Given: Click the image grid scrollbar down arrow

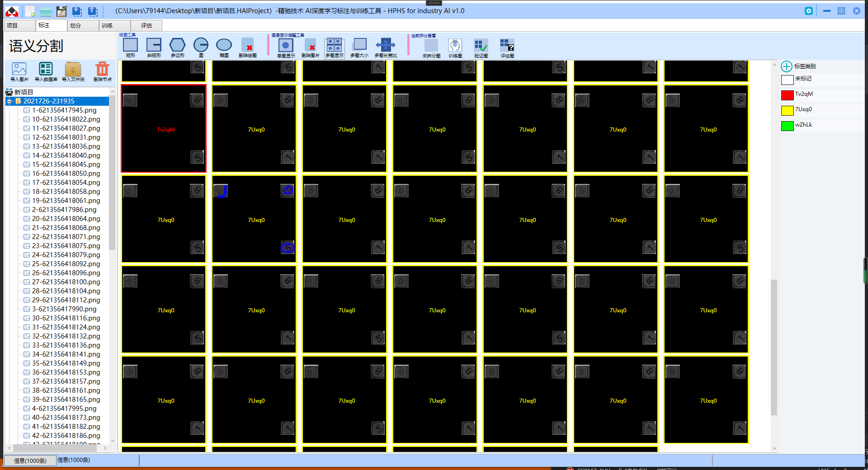Looking at the screenshot, I should tap(774, 448).
